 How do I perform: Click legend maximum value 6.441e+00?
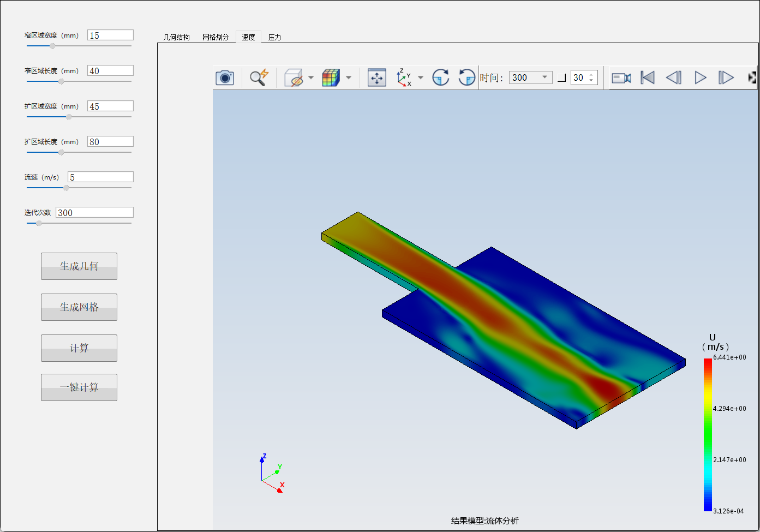[729, 357]
